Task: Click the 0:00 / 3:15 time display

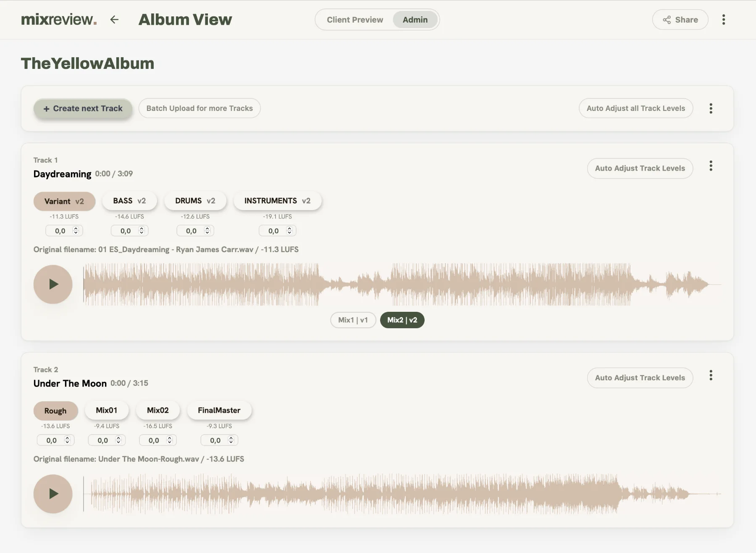Action: tap(129, 383)
